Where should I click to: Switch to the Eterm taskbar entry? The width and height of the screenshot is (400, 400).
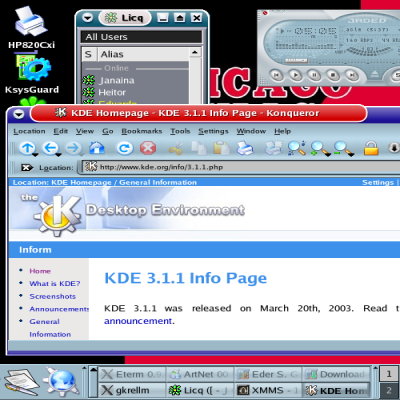pyautogui.click(x=133, y=374)
